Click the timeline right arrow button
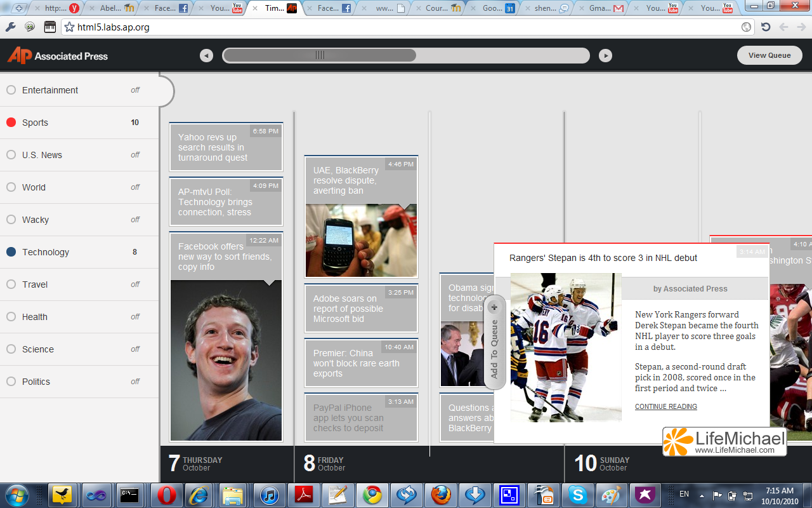The height and width of the screenshot is (508, 812). coord(606,56)
